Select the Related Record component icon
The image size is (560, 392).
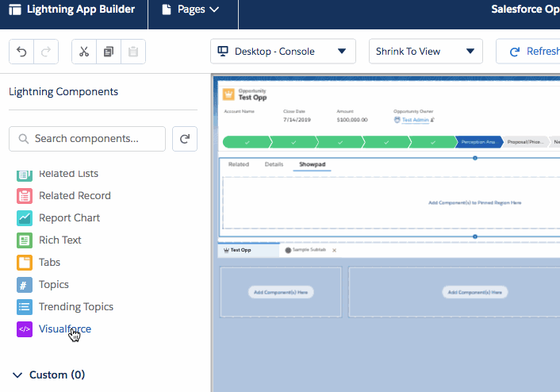pyautogui.click(x=25, y=195)
